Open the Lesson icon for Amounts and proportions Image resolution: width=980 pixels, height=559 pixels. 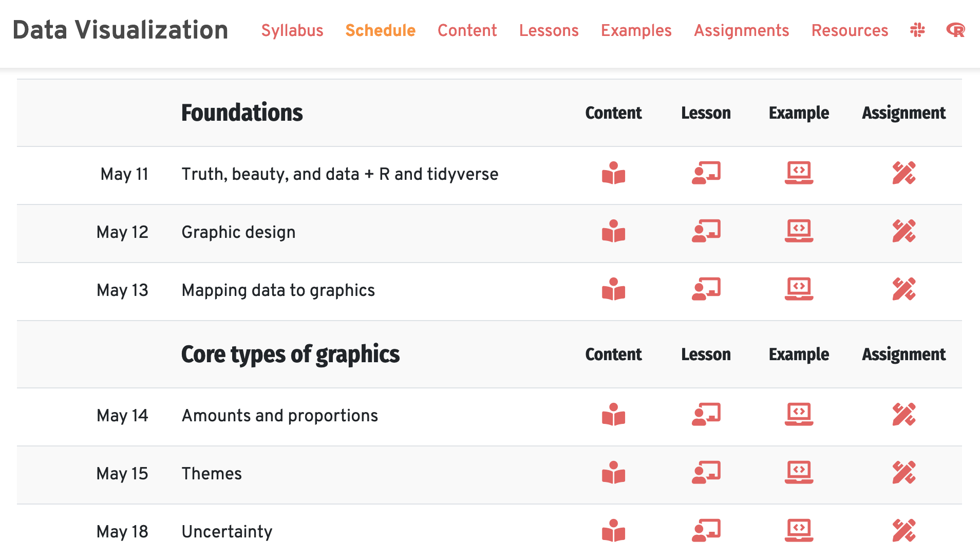pyautogui.click(x=706, y=415)
